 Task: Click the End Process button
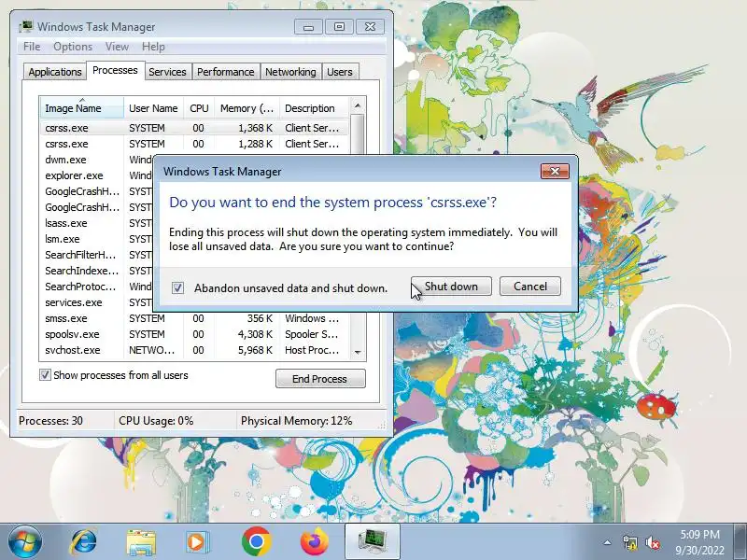point(320,379)
